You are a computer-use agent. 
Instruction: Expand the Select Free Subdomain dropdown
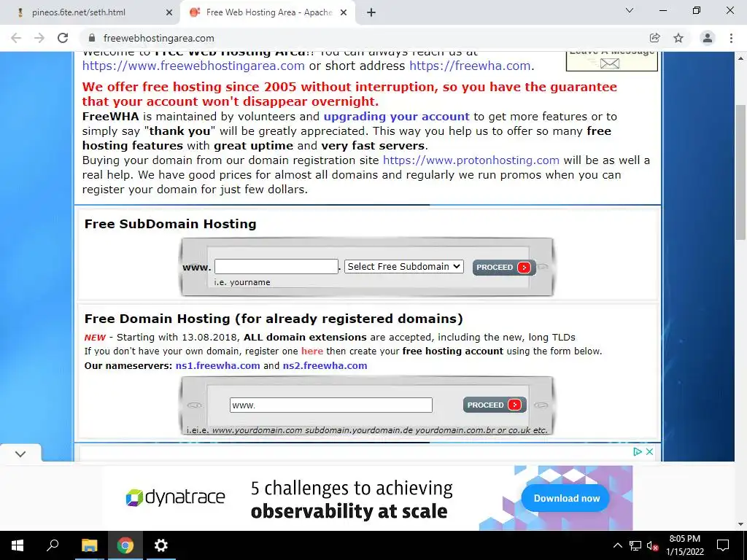[404, 267]
